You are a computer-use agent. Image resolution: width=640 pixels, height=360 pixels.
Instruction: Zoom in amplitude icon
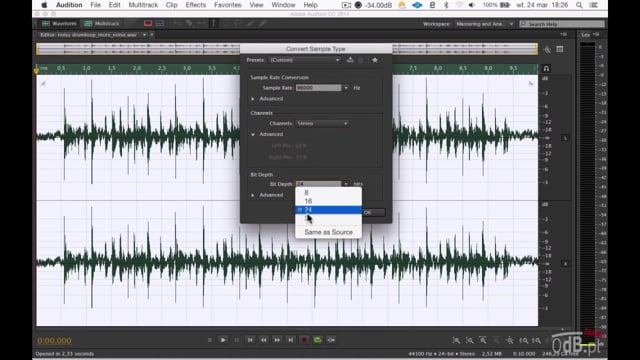coord(456,340)
